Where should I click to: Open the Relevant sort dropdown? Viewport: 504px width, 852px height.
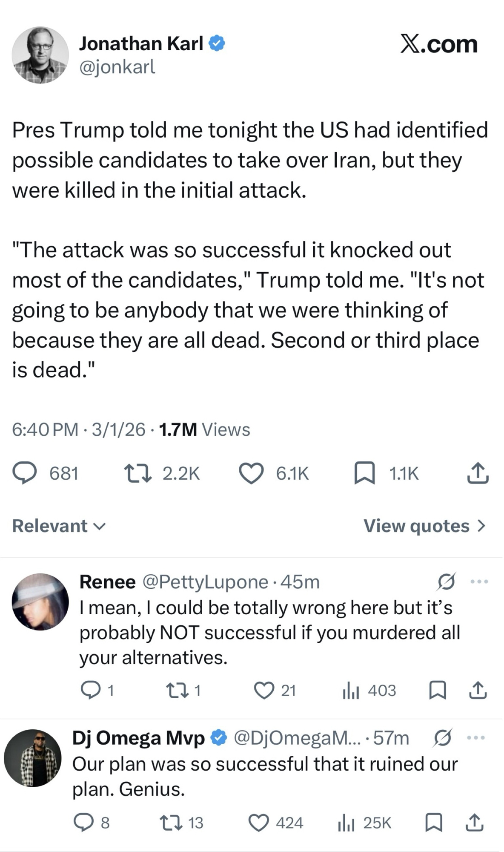(x=58, y=526)
